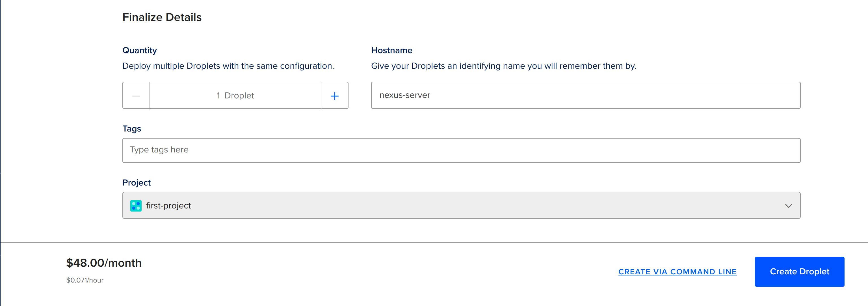The width and height of the screenshot is (868, 306).
Task: Focus the 'Type tags here' input
Action: click(x=461, y=150)
